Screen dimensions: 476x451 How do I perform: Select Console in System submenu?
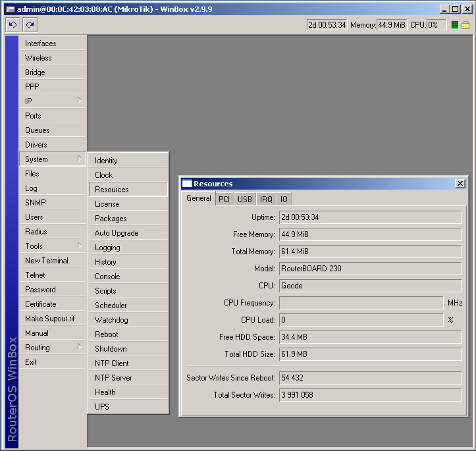point(128,276)
